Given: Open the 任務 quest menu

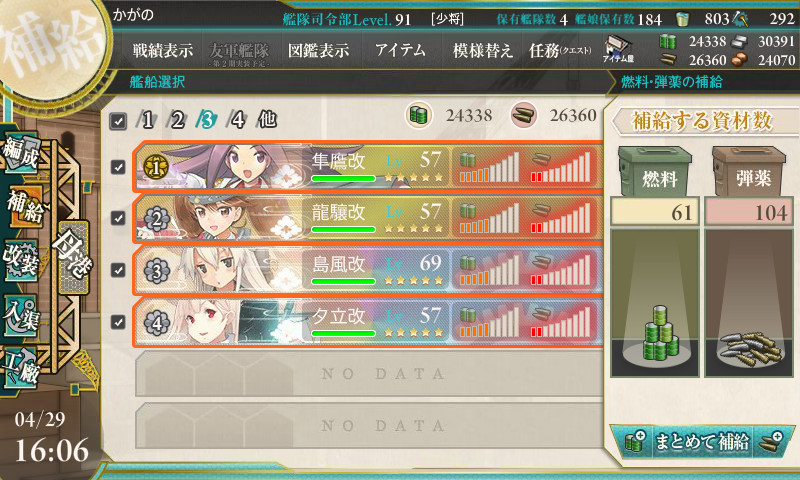Looking at the screenshot, I should (560, 50).
